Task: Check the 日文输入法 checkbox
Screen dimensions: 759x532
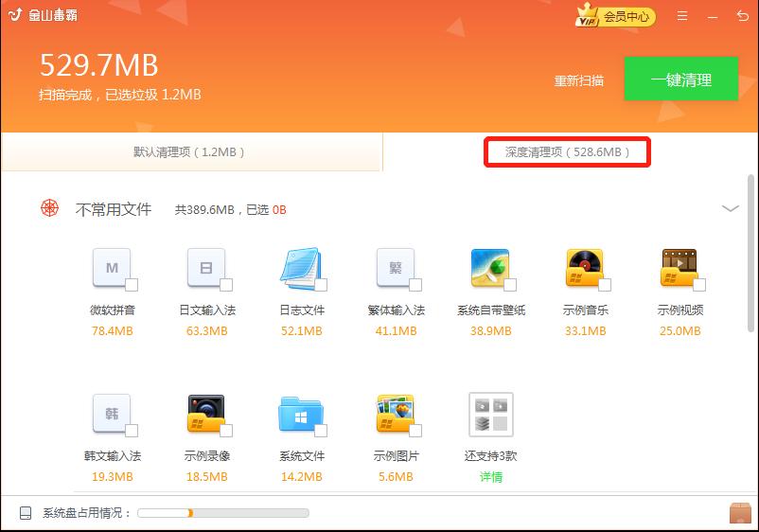Action: 226,285
